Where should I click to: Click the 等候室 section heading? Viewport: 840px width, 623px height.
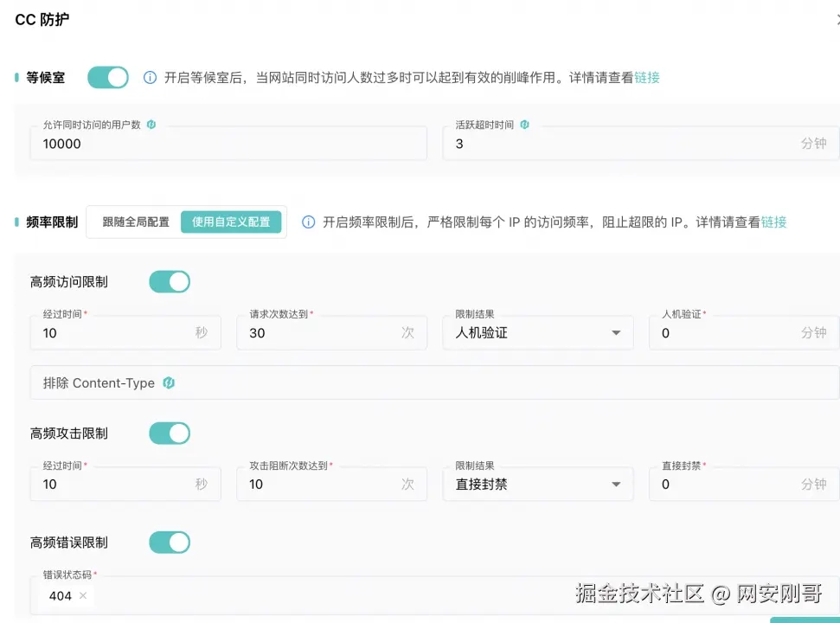tap(46, 78)
